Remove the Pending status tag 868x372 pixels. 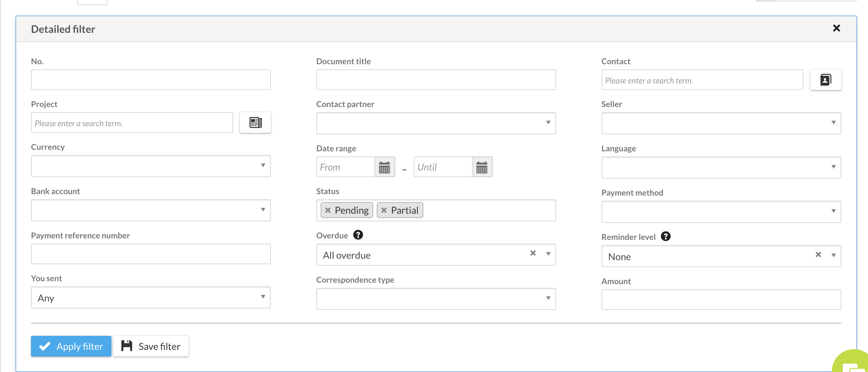point(328,210)
